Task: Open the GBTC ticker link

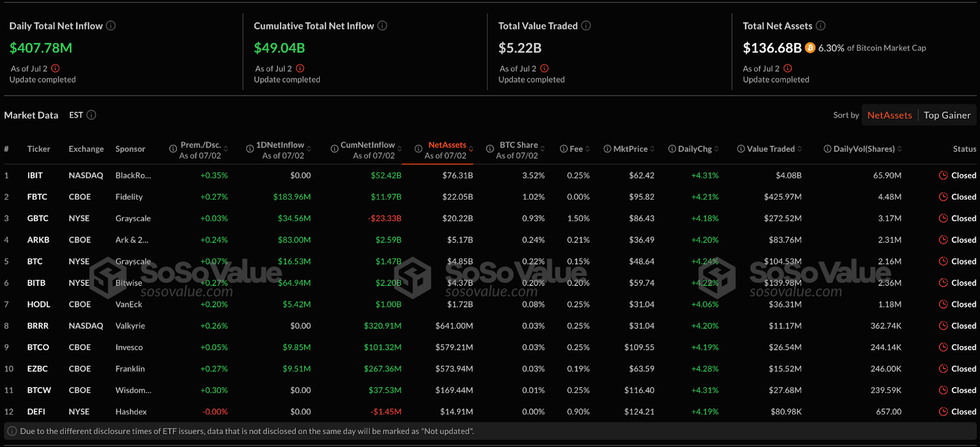Action: pyautogui.click(x=38, y=218)
